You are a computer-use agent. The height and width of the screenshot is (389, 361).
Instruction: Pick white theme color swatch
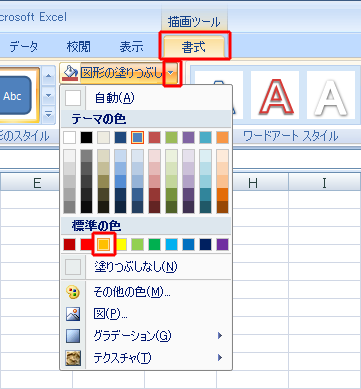(x=69, y=137)
